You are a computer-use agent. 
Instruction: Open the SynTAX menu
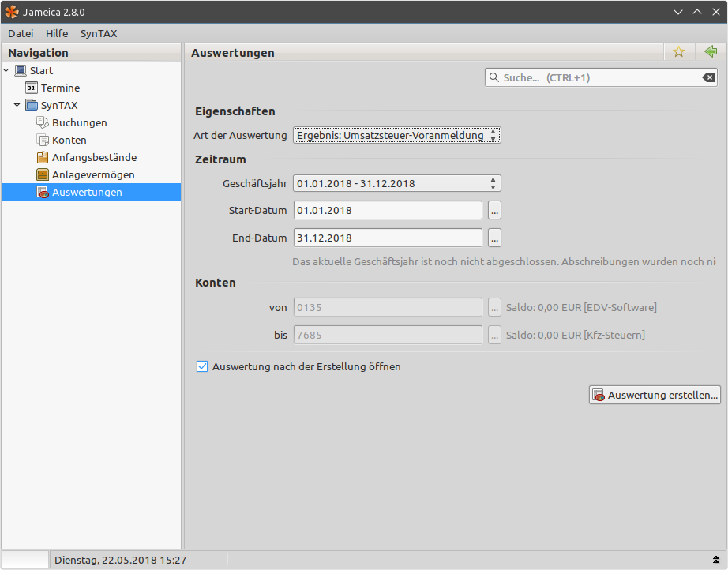99,33
